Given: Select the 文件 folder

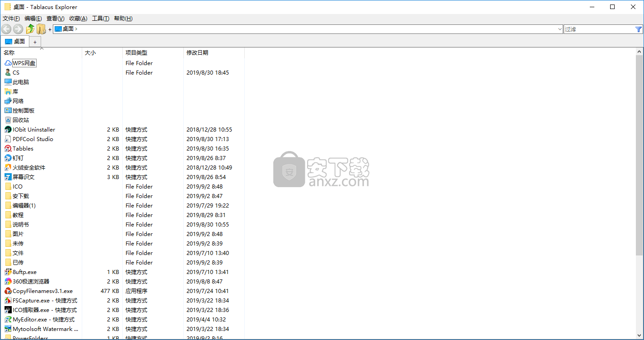Looking at the screenshot, I should [x=14, y=253].
